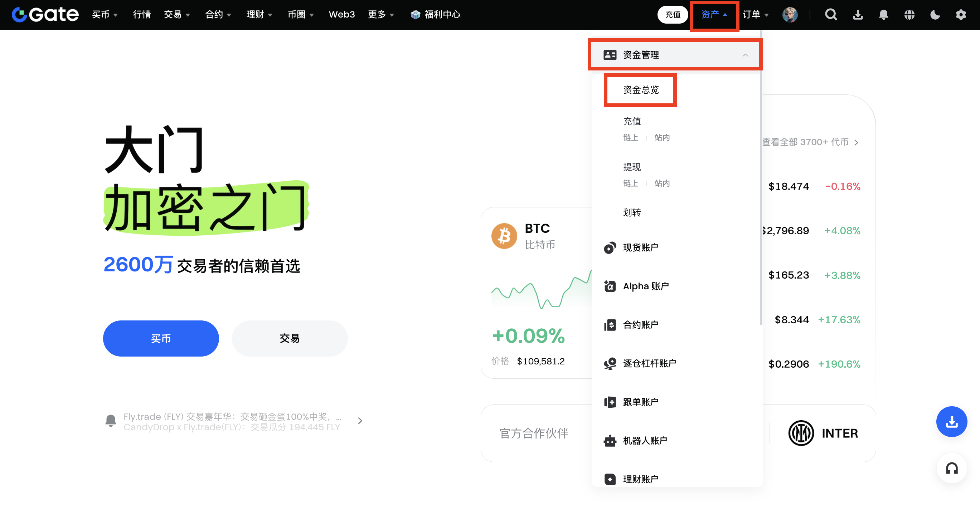Image resolution: width=980 pixels, height=520 pixels.
Task: Click 查看全部 3700+ 代币 link
Action: click(x=810, y=143)
